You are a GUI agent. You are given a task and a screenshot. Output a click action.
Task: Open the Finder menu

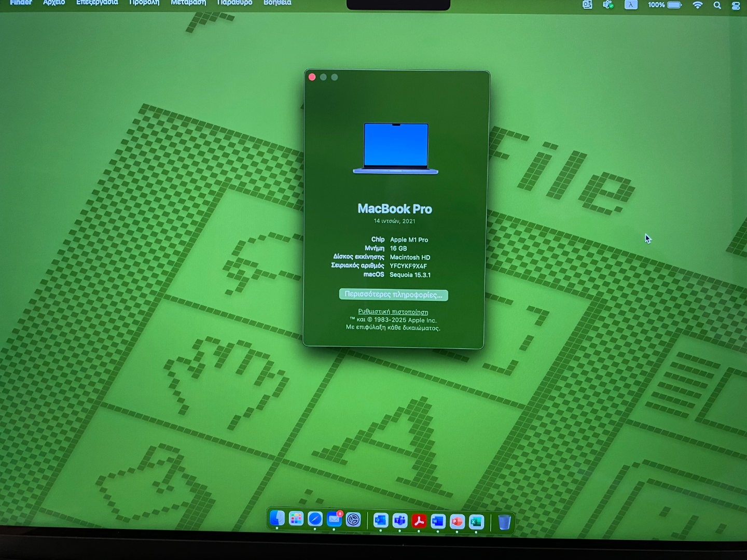coord(21,3)
